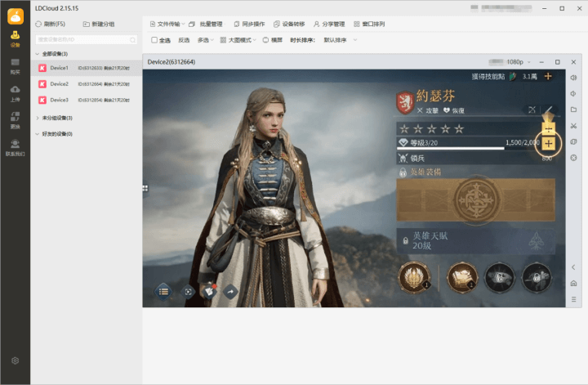This screenshot has width=588, height=385.
Task: Open the 联系我们 contact us section
Action: point(15,148)
